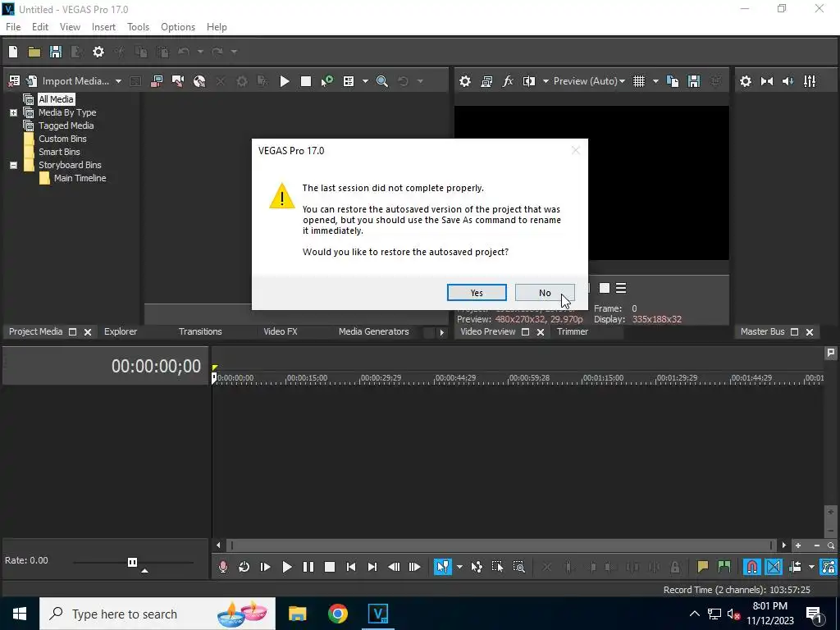Open a project with the folder icon

(x=34, y=52)
